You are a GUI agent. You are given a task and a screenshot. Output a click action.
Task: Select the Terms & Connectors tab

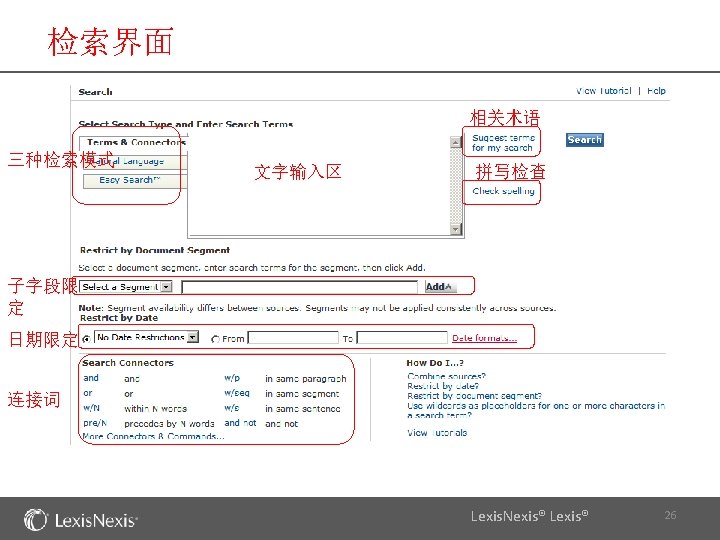133,142
